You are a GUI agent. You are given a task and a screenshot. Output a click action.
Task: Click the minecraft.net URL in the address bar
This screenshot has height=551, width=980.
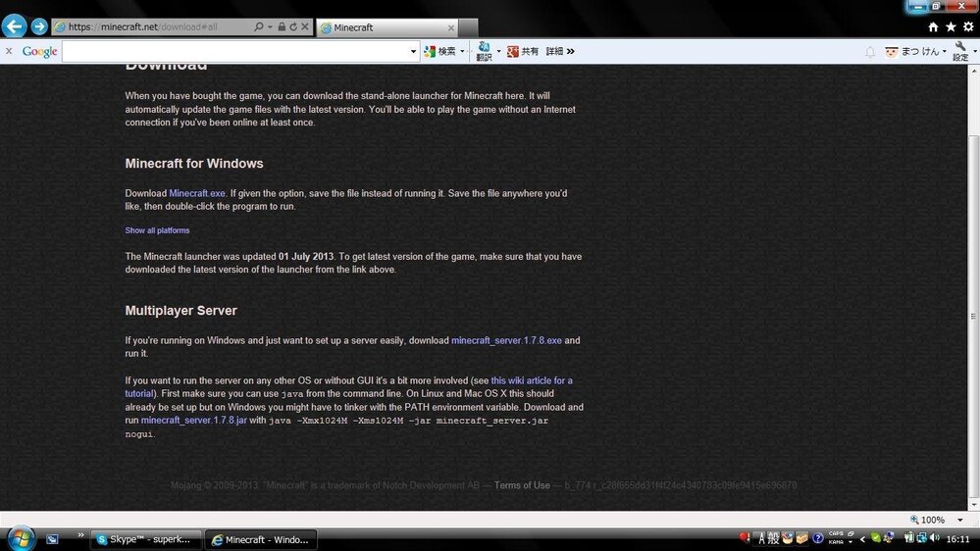pyautogui.click(x=143, y=26)
